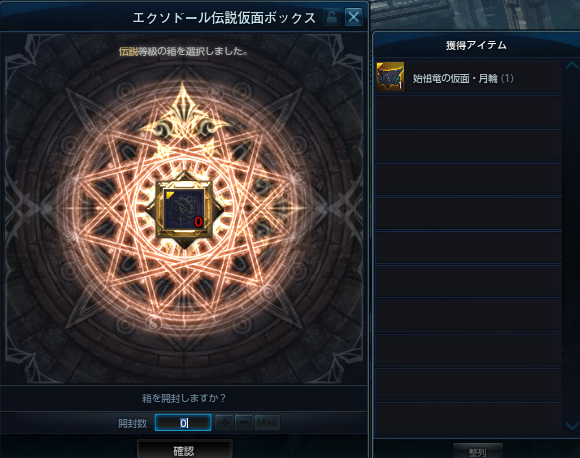Select the legendary box icon in magic circle
The width and height of the screenshot is (580, 458).
185,209
